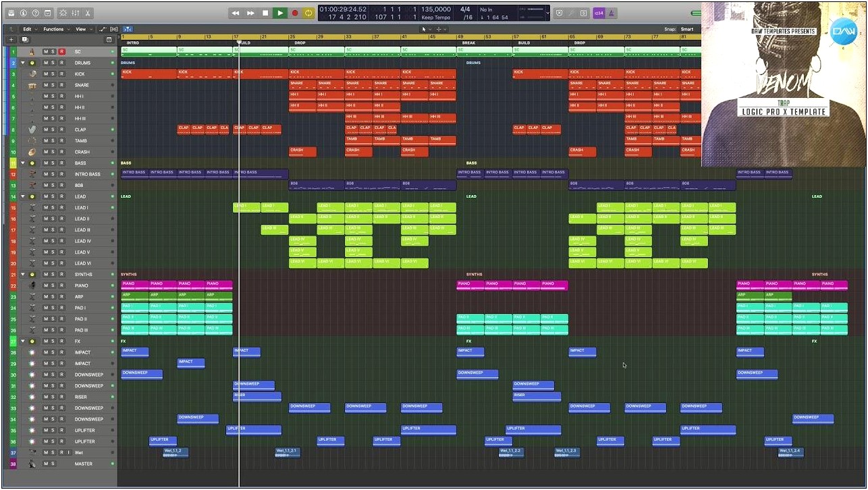Image resolution: width=868 pixels, height=490 pixels.
Task: Toggle the blue Catch playhead button
Action: pos(128,29)
